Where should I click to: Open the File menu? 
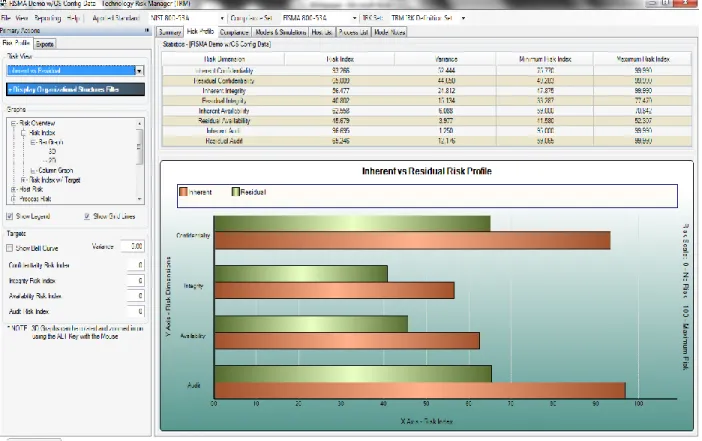pos(6,18)
